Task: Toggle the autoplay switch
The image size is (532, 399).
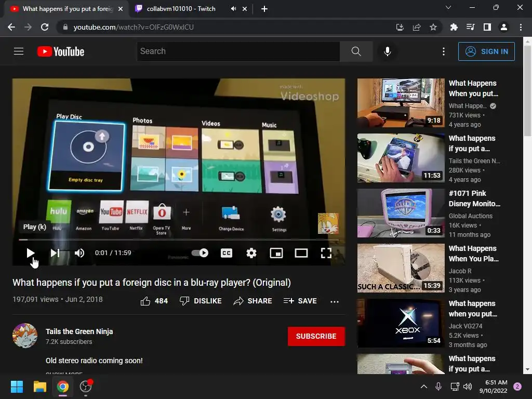Action: coord(200,253)
